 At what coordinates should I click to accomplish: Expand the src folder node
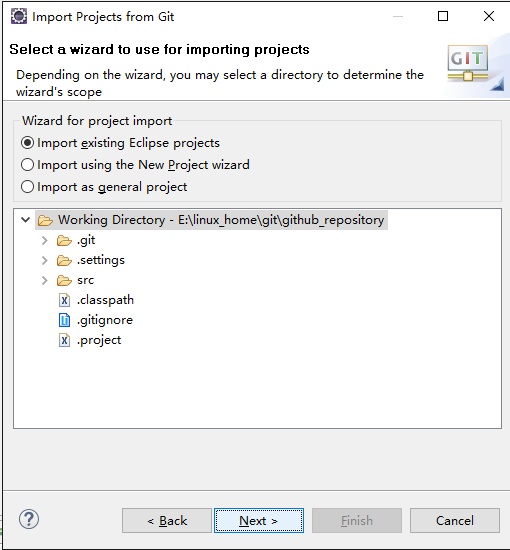45,281
